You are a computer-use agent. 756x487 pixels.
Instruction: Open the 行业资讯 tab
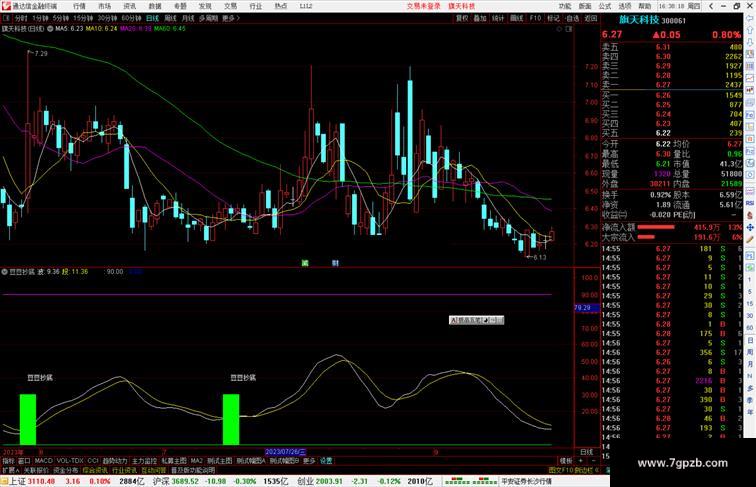pyautogui.click(x=124, y=470)
